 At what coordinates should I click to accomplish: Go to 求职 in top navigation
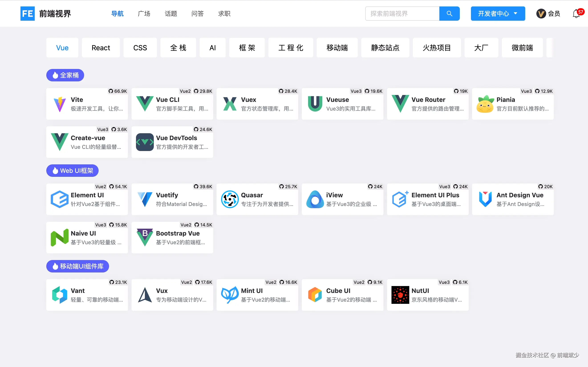pyautogui.click(x=224, y=14)
